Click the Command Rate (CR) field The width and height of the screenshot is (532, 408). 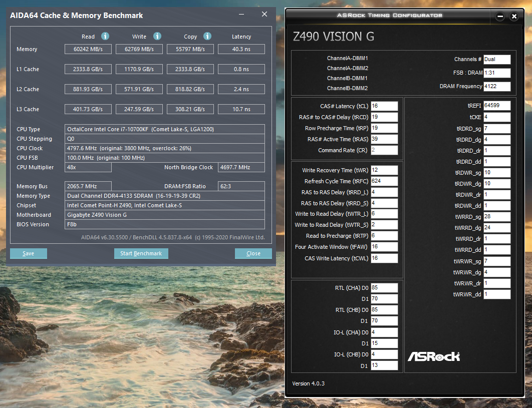click(x=384, y=150)
